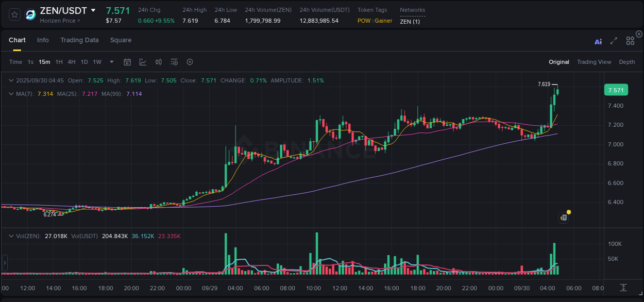Open the chat icon with yellow notification dot
Image resolution: width=644 pixels, height=302 pixels.
[564, 217]
